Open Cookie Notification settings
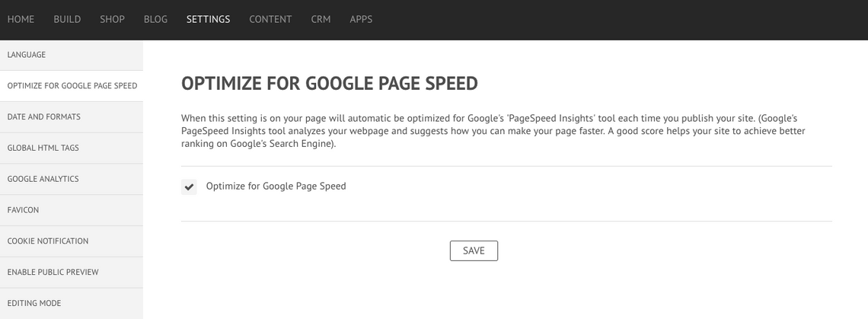Viewport: 868px width, 319px height. [x=47, y=241]
